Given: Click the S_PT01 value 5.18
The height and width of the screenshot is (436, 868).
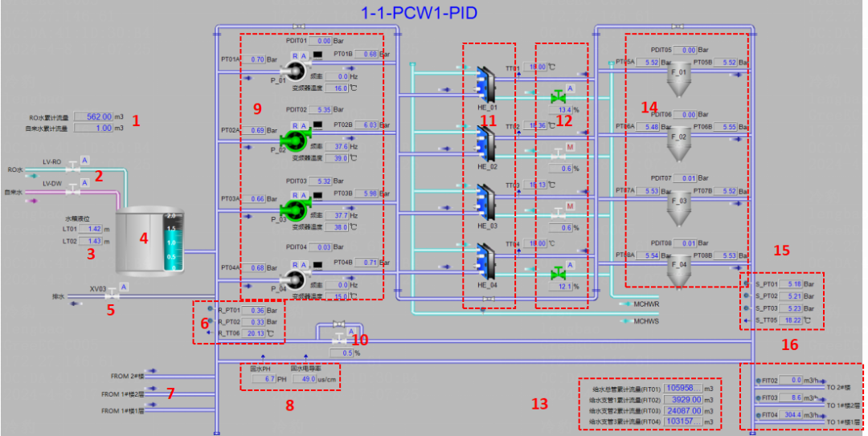Looking at the screenshot, I should (791, 284).
